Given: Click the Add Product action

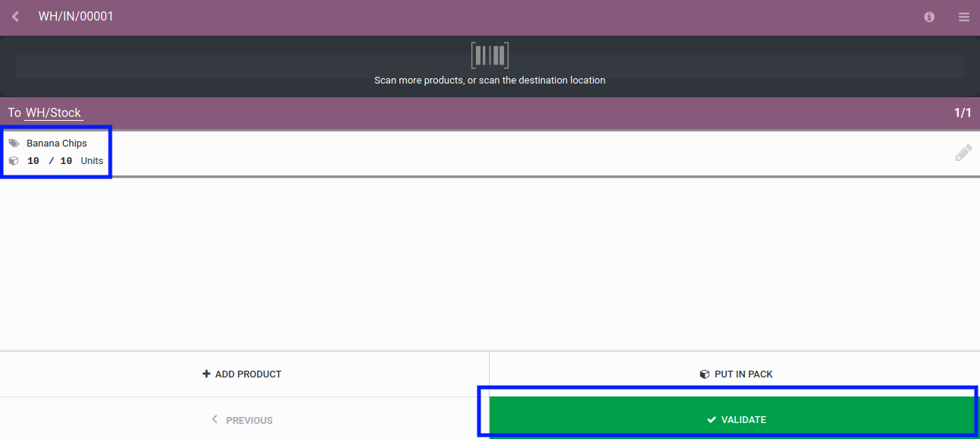Looking at the screenshot, I should click(x=242, y=373).
